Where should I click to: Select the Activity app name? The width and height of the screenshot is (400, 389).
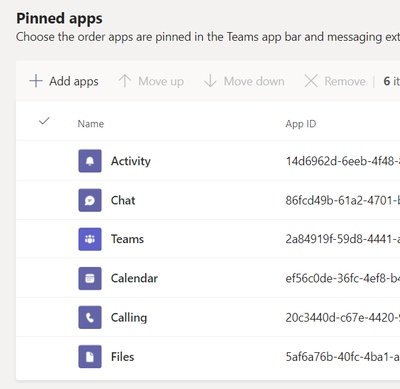pos(131,161)
